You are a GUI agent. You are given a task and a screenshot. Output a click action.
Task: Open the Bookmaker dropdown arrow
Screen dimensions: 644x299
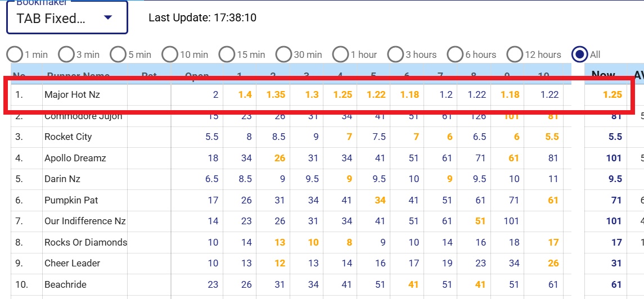[x=109, y=18]
